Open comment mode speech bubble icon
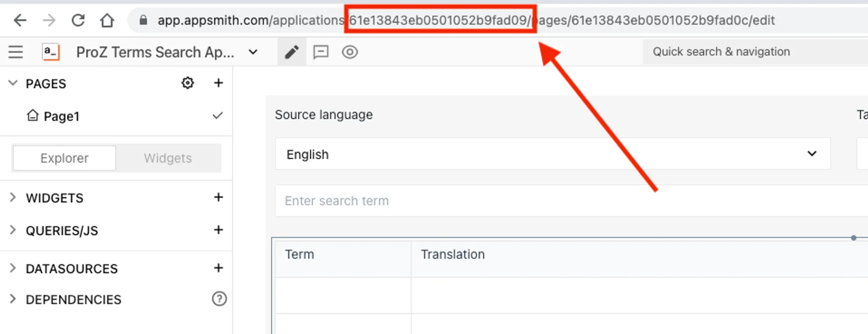 tap(321, 52)
